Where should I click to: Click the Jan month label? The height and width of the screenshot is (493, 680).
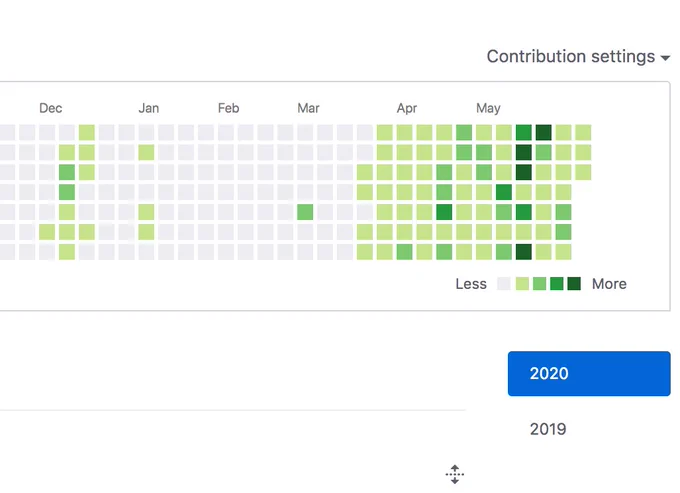point(149,108)
